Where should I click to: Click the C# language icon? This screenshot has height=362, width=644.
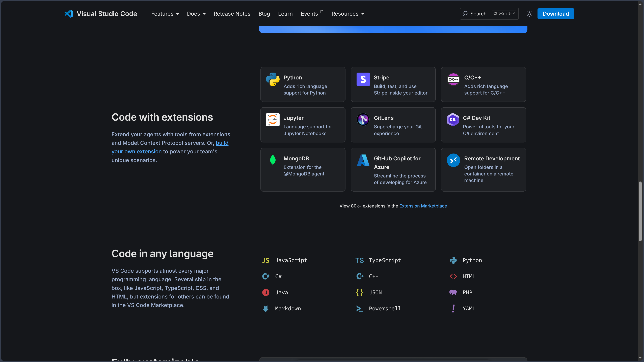(266, 276)
